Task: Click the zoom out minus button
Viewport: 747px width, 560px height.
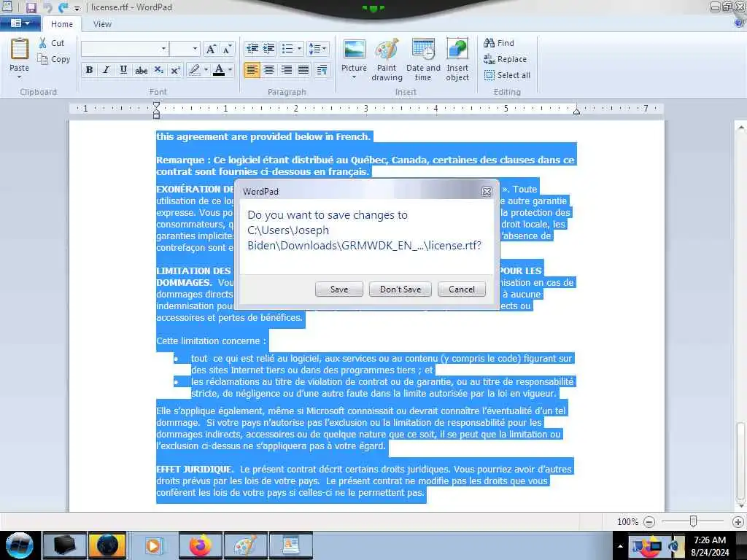Action: (x=649, y=522)
